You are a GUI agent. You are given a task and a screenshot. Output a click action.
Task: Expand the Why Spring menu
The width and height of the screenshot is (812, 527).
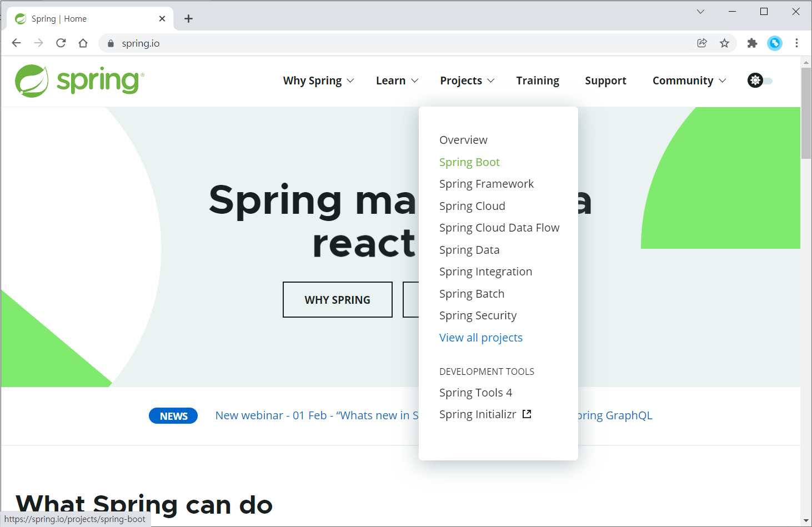point(318,81)
